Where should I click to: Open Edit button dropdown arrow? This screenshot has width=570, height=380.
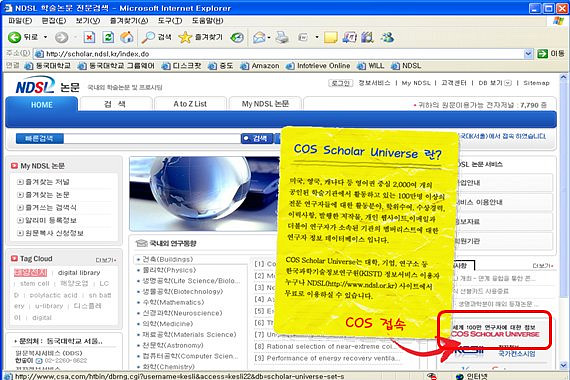[317, 37]
